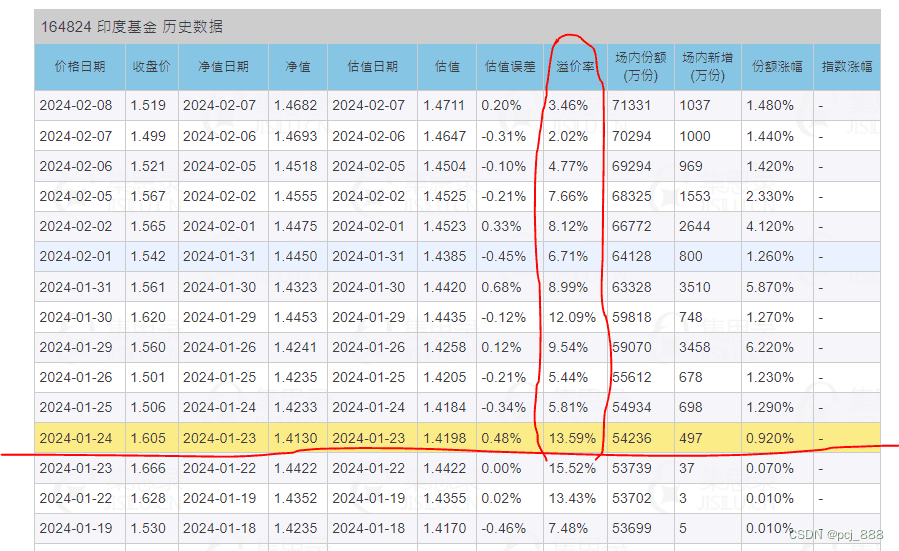Click the 2024-02-08 price date cell

tap(76, 105)
